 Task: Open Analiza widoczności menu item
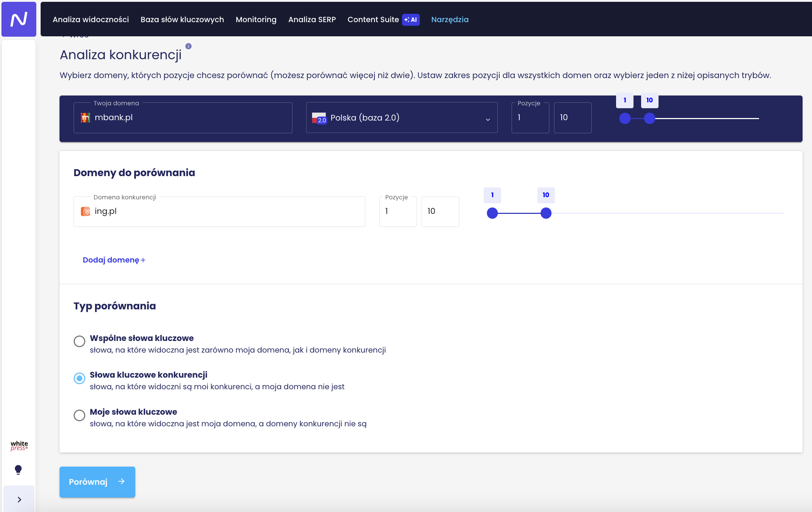[x=91, y=20]
